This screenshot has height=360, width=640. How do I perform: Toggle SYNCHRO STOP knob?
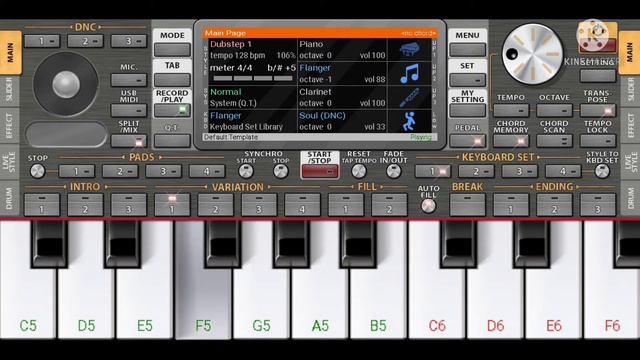(280, 171)
